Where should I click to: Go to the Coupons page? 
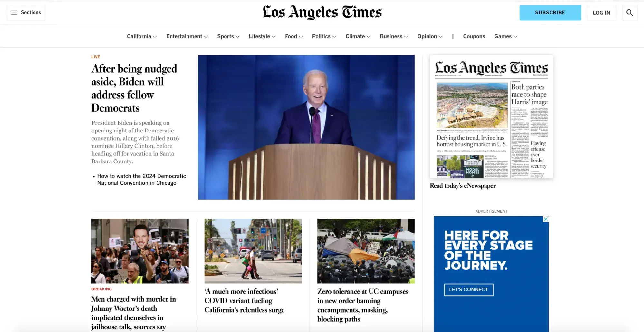click(474, 36)
